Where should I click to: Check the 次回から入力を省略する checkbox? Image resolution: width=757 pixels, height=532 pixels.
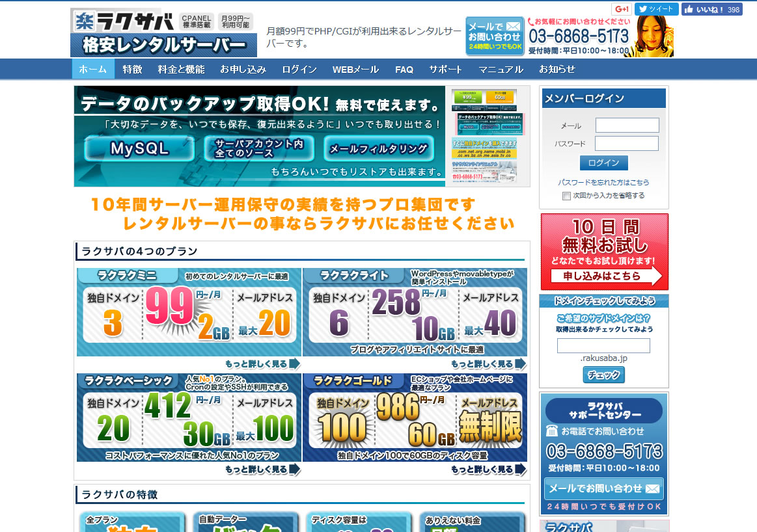click(566, 196)
